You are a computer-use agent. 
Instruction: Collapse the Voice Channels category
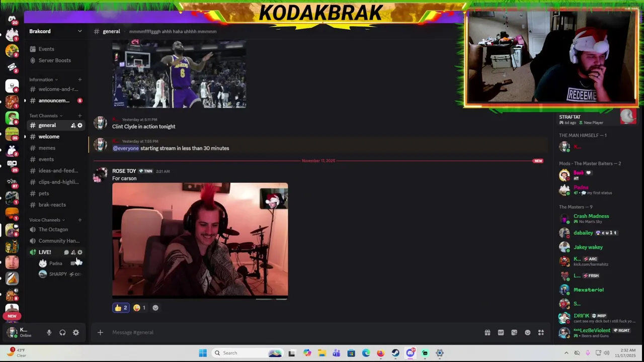(47, 220)
